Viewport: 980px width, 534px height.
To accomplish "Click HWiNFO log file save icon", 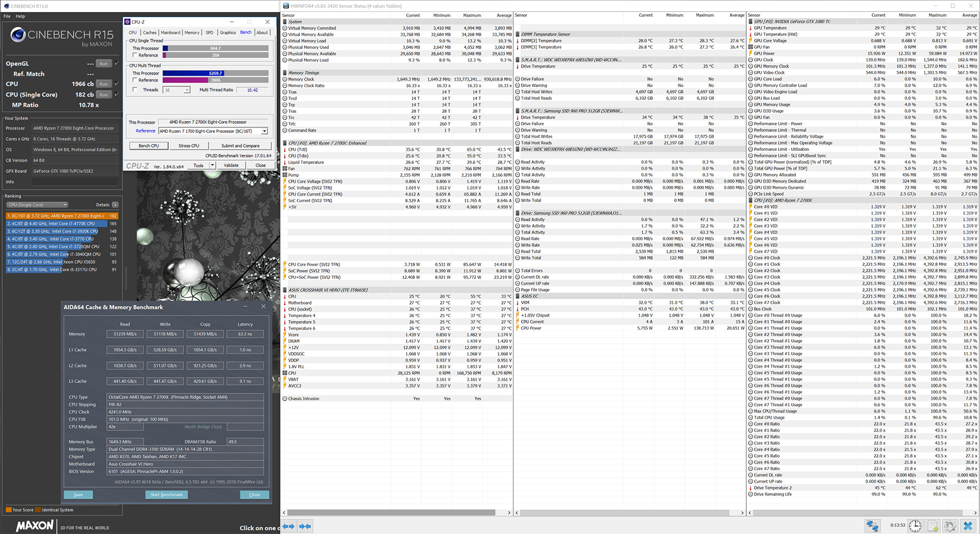I will pyautogui.click(x=933, y=526).
